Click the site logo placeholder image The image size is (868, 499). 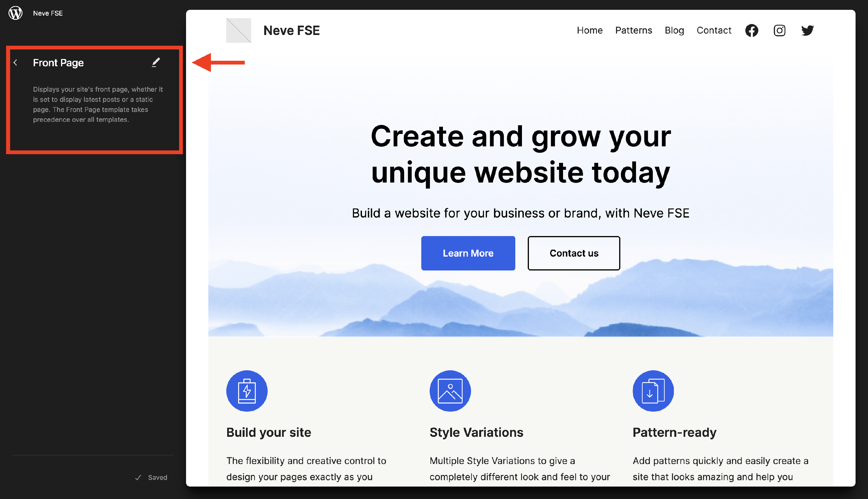(238, 30)
